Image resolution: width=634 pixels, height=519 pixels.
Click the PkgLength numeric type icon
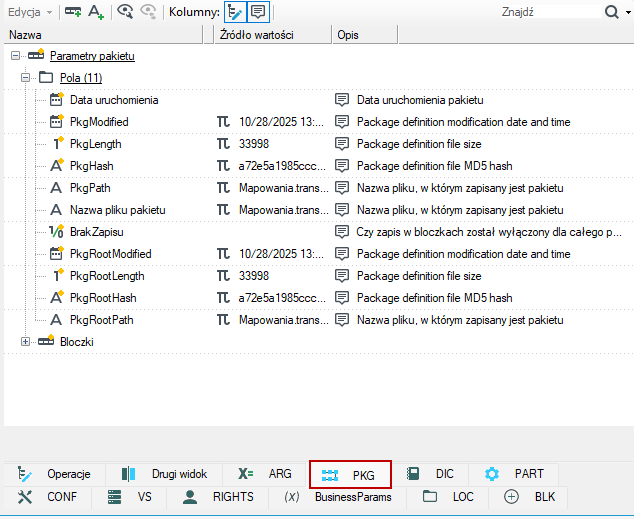coord(57,143)
